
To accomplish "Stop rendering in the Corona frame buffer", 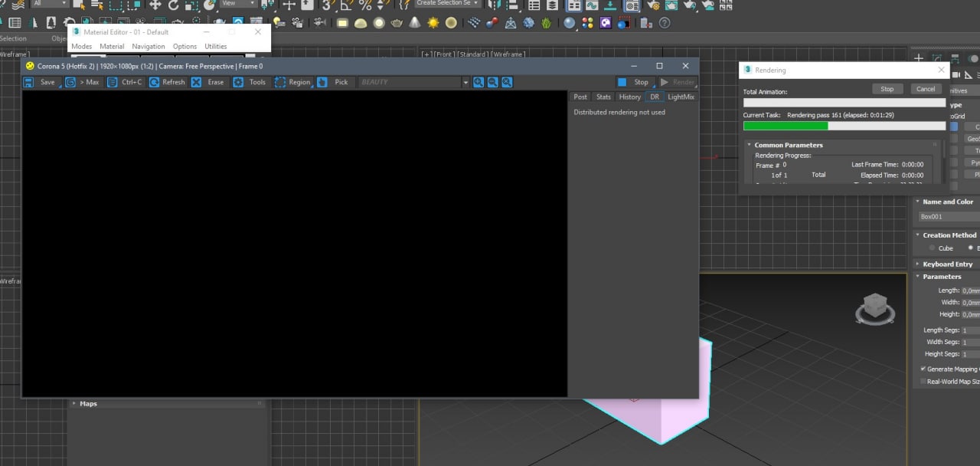I will click(635, 82).
